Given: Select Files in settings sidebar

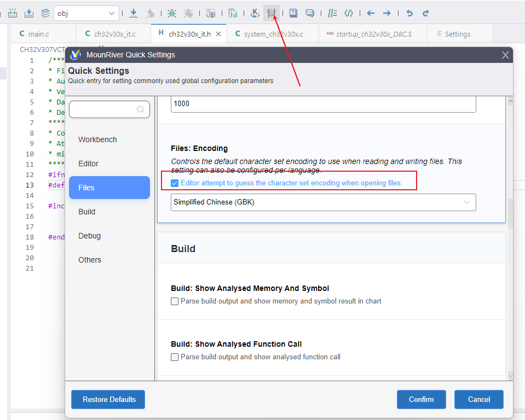Looking at the screenshot, I should 109,188.
